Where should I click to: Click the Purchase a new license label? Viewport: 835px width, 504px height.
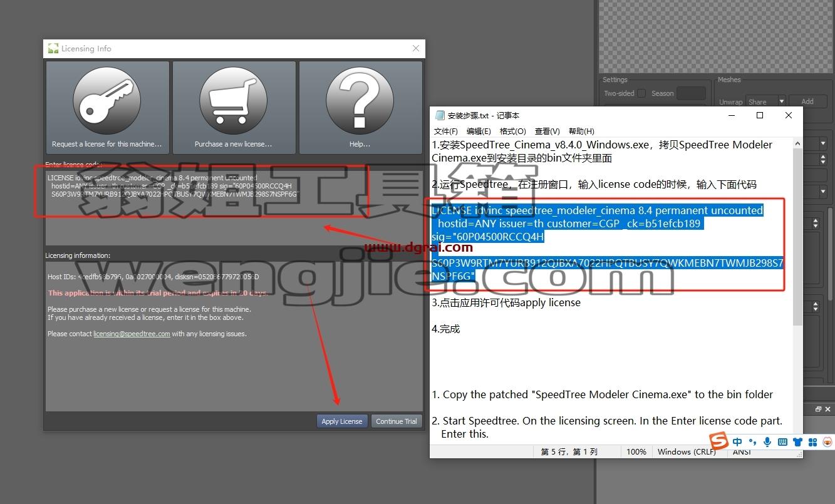(233, 144)
